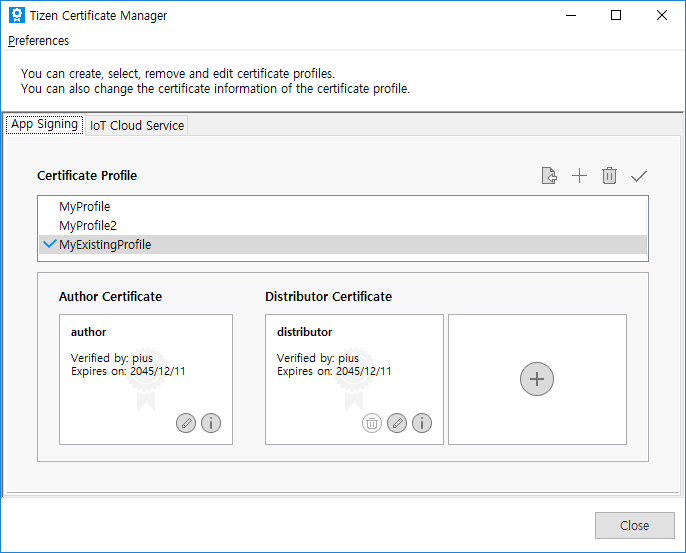Delete the selected certificate profile via trash icon
This screenshot has height=553, width=686.
609,176
